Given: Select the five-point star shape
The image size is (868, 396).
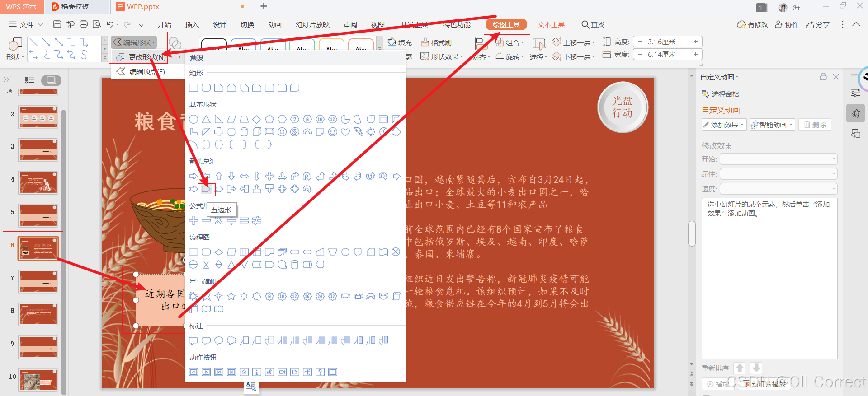Looking at the screenshot, I should point(231,296).
